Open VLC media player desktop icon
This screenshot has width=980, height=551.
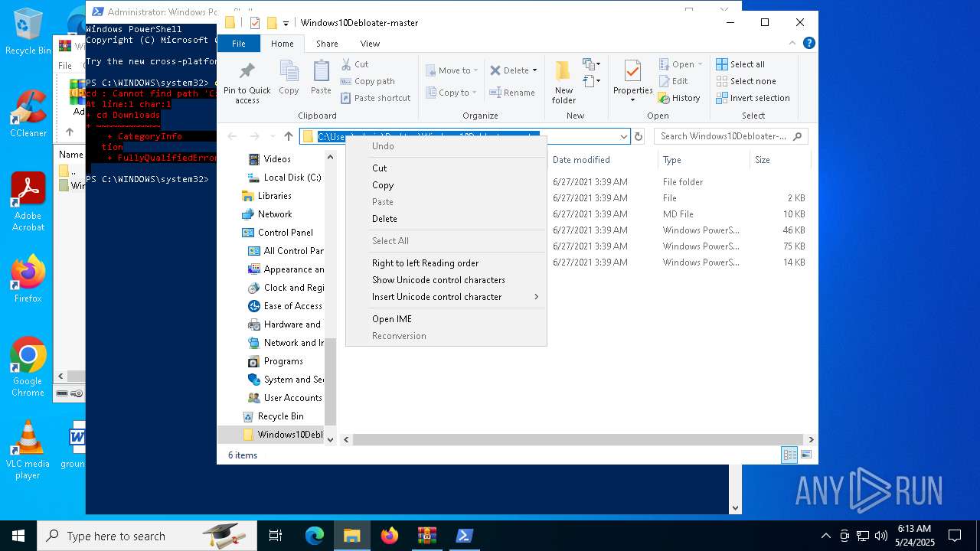[28, 450]
